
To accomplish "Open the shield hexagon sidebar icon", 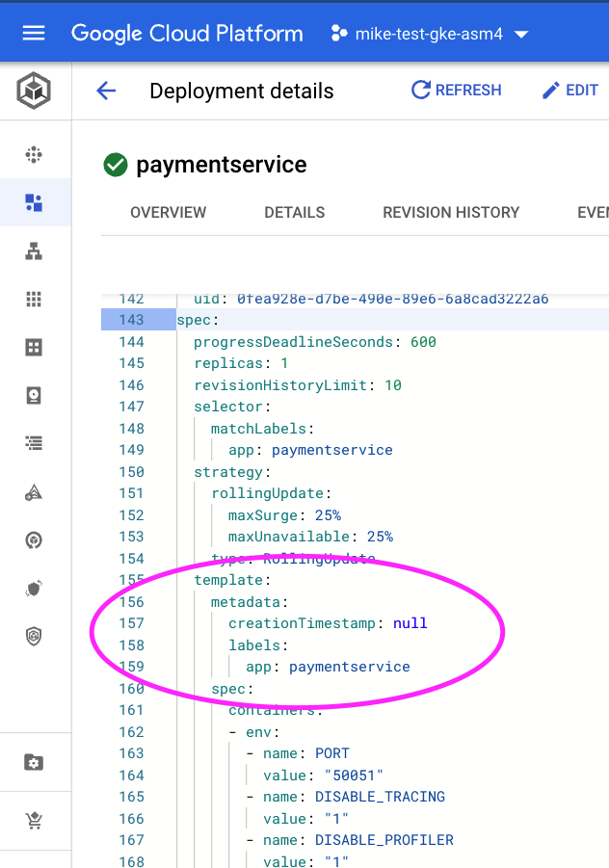I will [34, 636].
